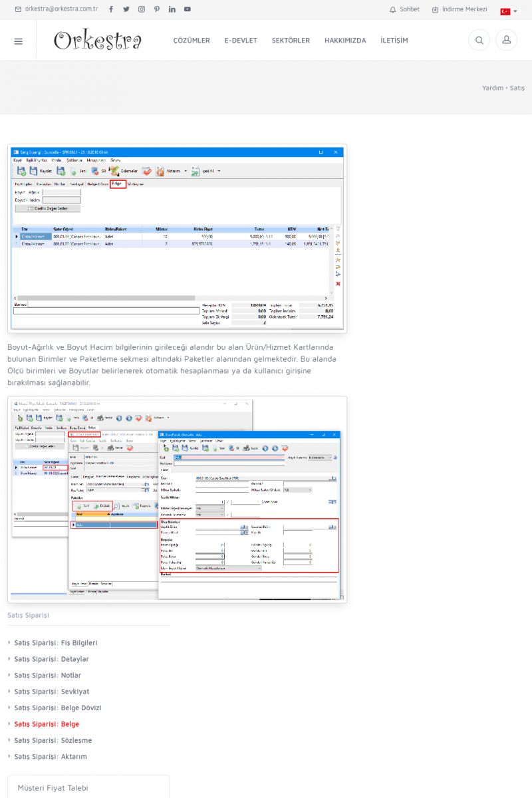
Task: Open the user account icon
Action: tap(506, 41)
